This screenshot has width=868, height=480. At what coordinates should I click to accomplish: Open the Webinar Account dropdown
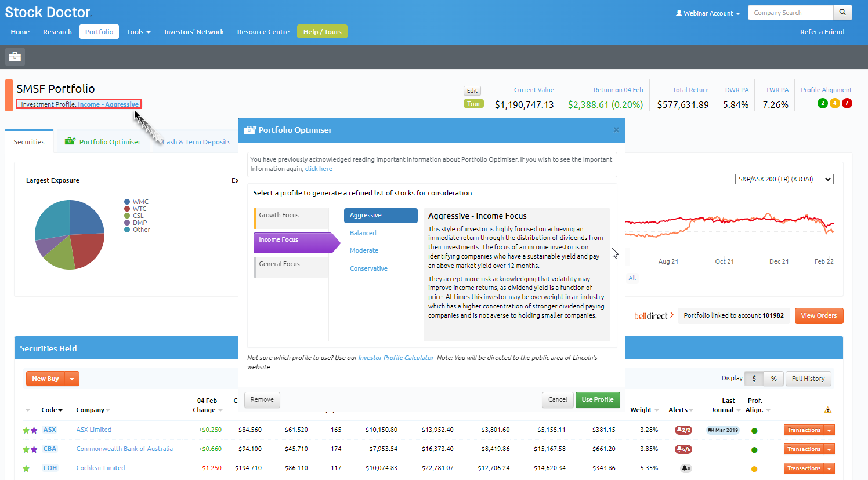(x=708, y=13)
